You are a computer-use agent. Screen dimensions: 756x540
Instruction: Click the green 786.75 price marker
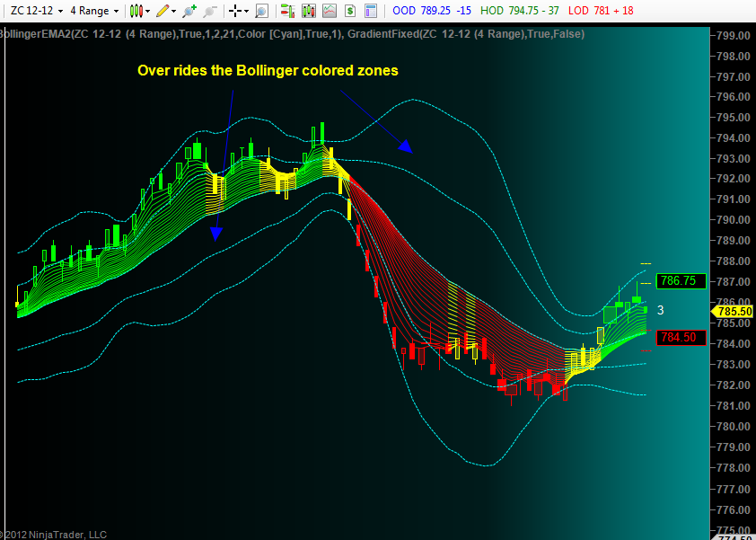coord(681,281)
